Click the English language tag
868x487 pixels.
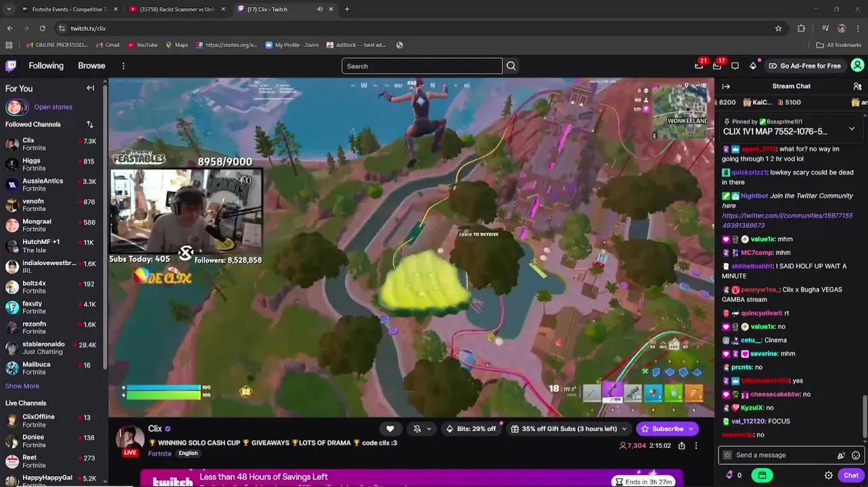pyautogui.click(x=188, y=453)
